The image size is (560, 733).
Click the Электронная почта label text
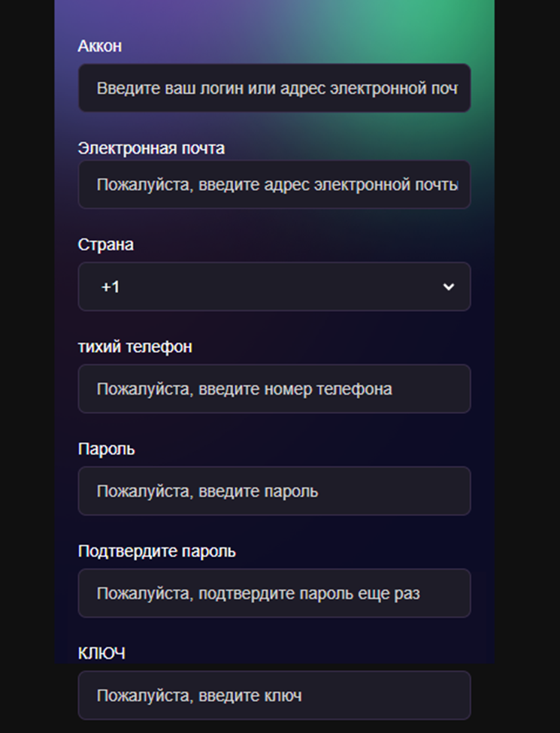(x=151, y=148)
